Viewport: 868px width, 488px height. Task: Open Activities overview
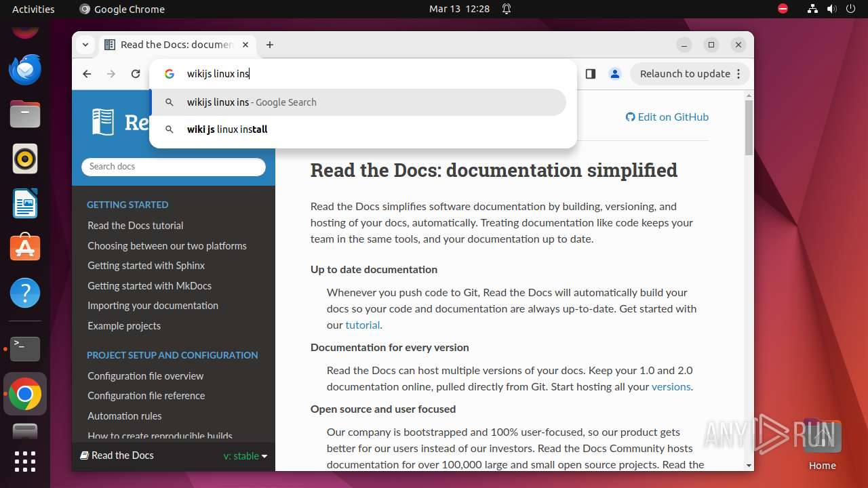coord(33,9)
